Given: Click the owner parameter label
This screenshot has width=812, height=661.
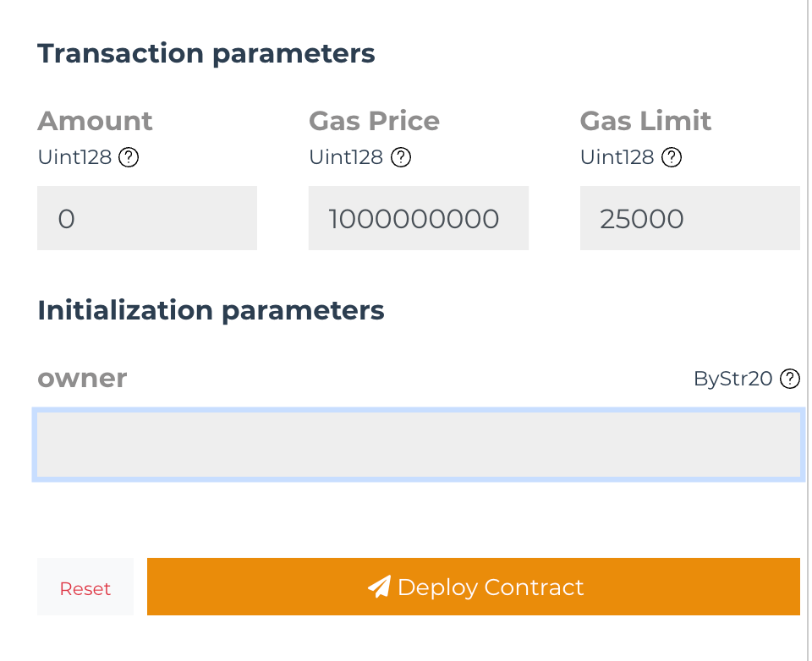Looking at the screenshot, I should 82,379.
